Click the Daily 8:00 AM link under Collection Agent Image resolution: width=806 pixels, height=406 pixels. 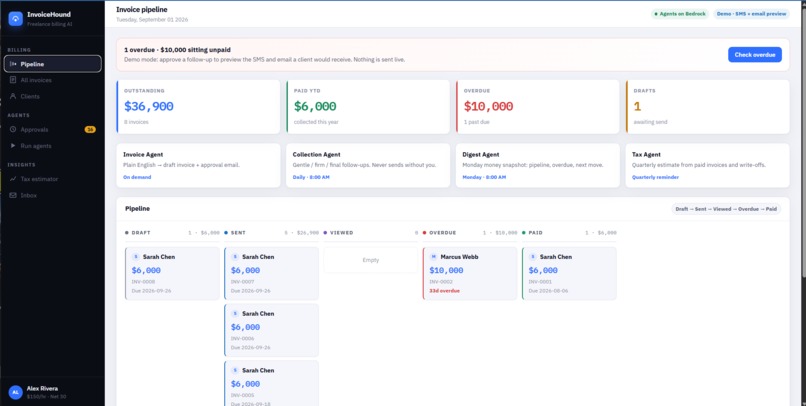(x=311, y=177)
